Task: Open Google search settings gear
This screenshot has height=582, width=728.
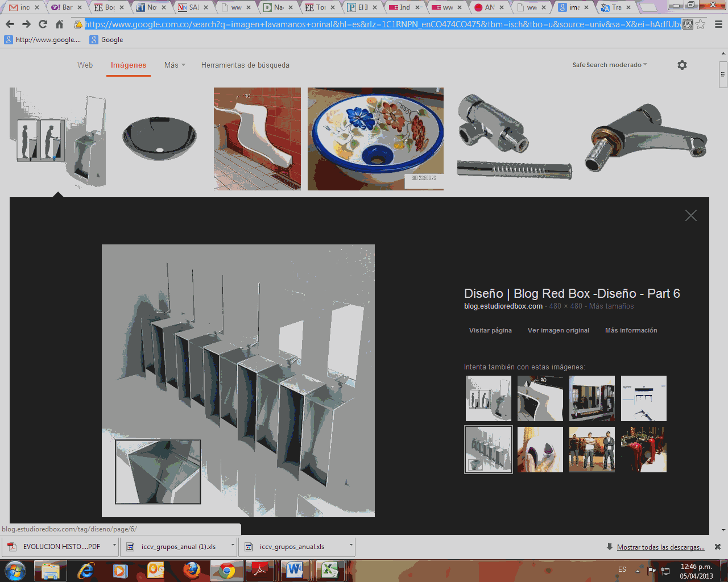Action: (682, 65)
